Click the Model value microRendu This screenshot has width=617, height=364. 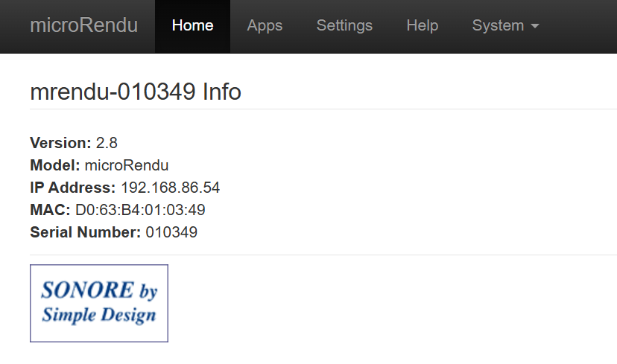(127, 165)
